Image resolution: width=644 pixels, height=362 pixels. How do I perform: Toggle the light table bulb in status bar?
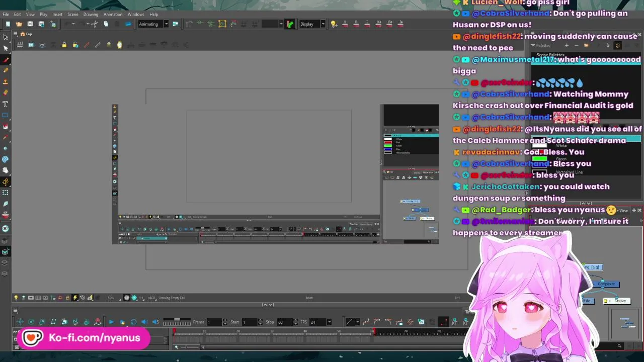16,298
